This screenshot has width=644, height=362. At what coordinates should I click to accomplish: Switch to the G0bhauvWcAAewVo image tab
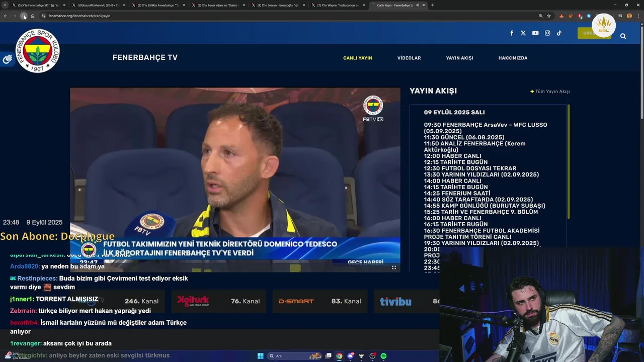[99, 5]
